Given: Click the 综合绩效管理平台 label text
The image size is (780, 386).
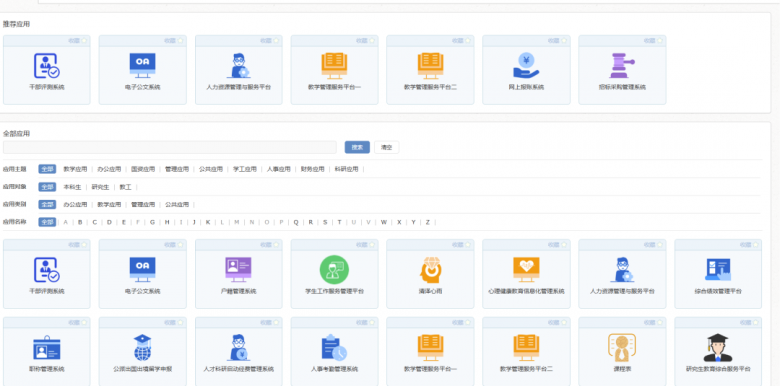Looking at the screenshot, I should click(x=718, y=291).
